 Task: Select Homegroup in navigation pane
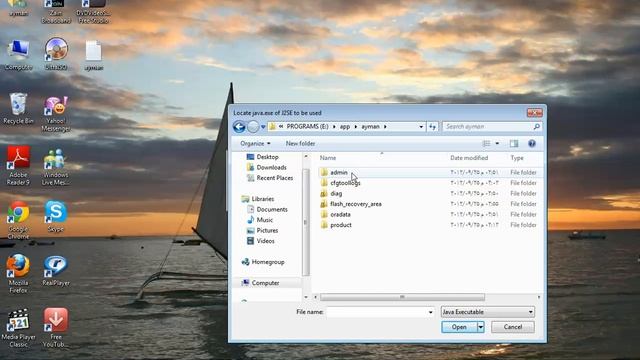tap(268, 262)
